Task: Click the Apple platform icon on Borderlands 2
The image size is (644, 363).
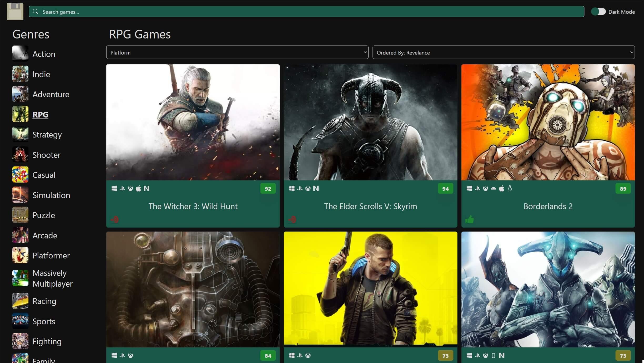Action: pos(501,188)
